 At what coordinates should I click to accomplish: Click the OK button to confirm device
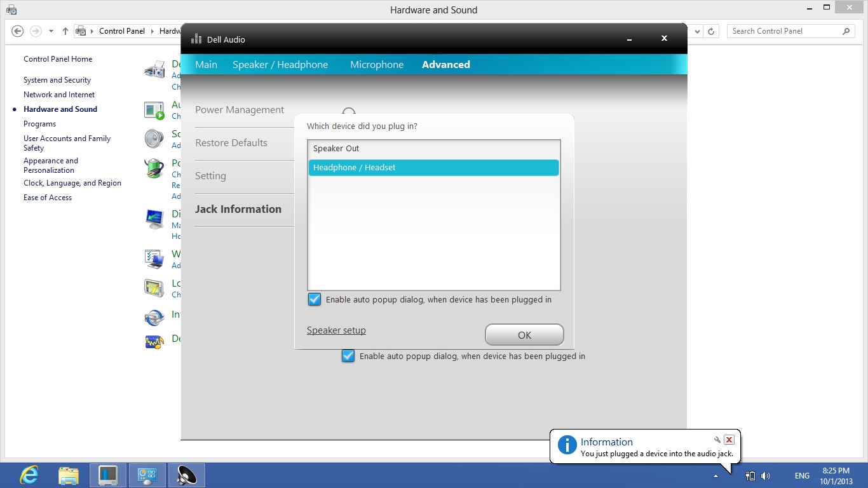click(524, 334)
